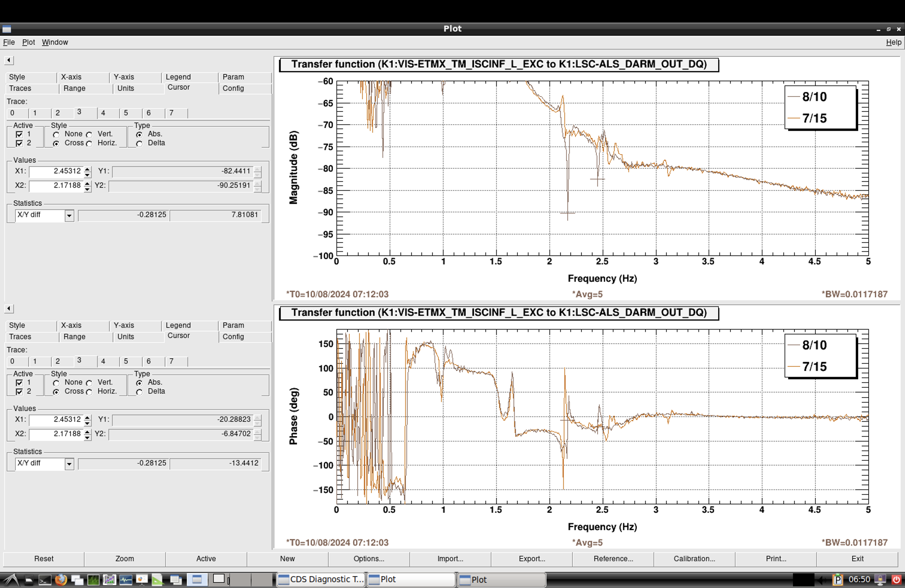905x588 pixels.
Task: Uncheck Active cursor 1 in upper panel
Action: pyautogui.click(x=19, y=134)
